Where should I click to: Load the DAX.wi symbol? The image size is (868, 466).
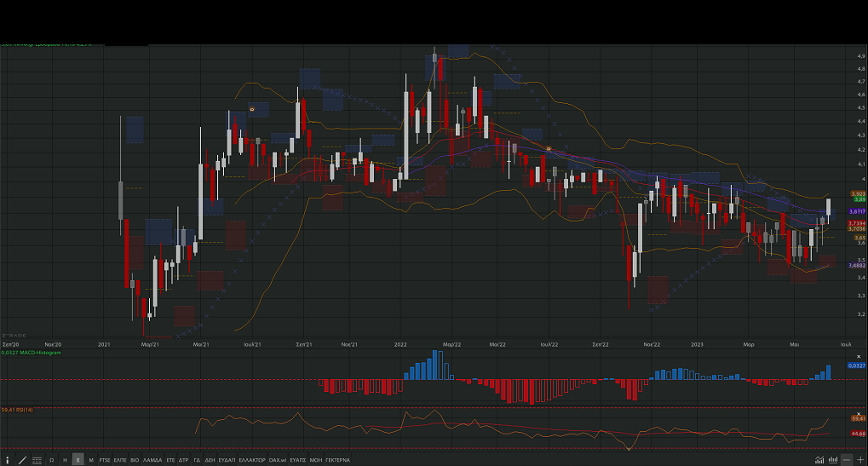click(x=278, y=460)
